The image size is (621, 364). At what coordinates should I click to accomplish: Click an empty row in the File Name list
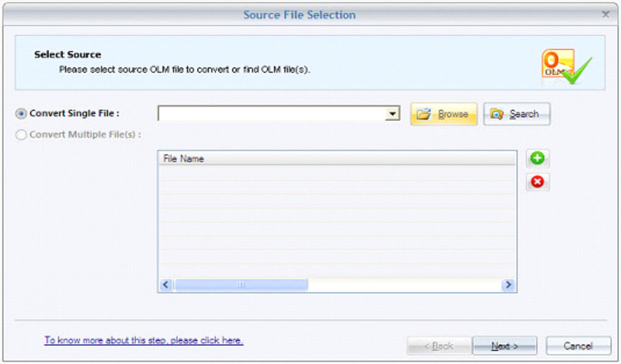coord(337,215)
